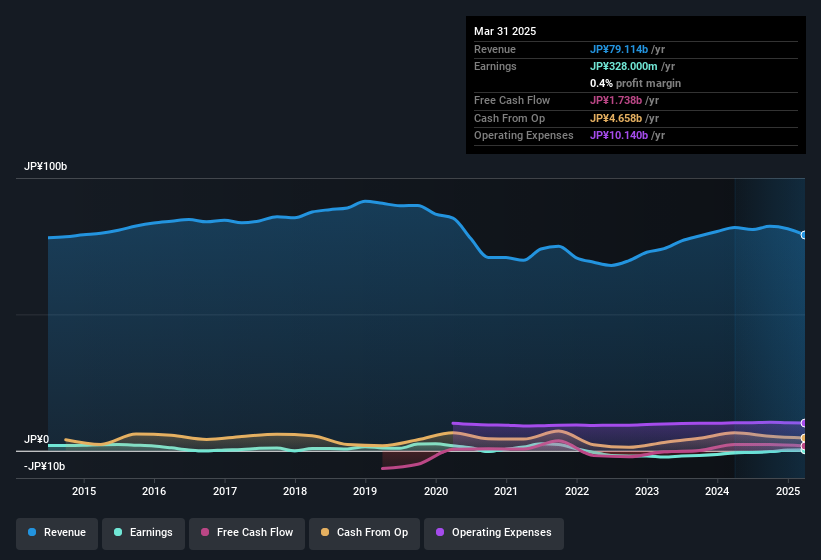Click the Free Cash Flow pink endpoint marker
The height and width of the screenshot is (560, 821).
click(x=804, y=446)
